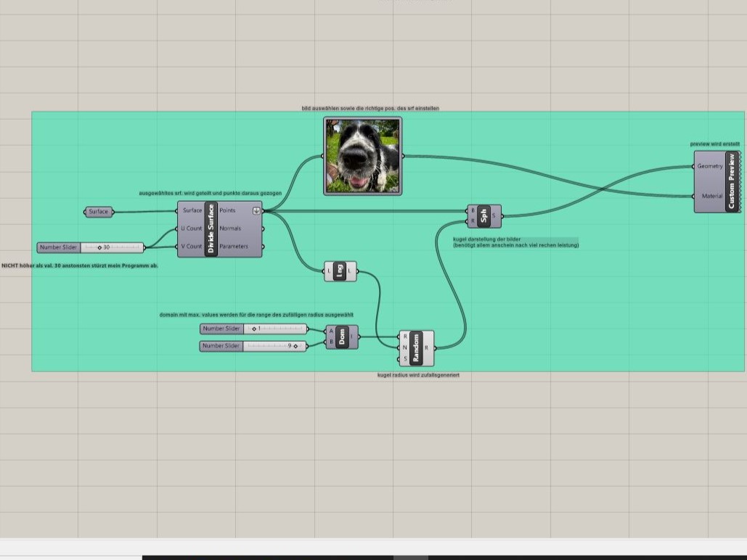The height and width of the screenshot is (560, 747).
Task: Select the Lng list length component
Action: pyautogui.click(x=340, y=271)
